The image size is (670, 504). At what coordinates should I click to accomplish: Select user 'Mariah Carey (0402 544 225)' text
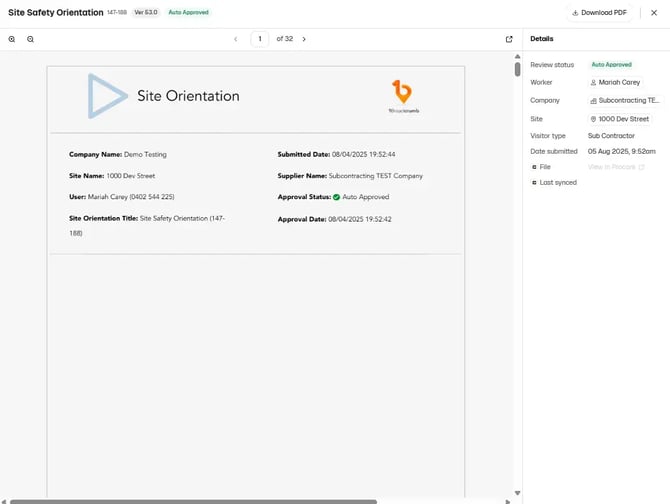tap(131, 197)
